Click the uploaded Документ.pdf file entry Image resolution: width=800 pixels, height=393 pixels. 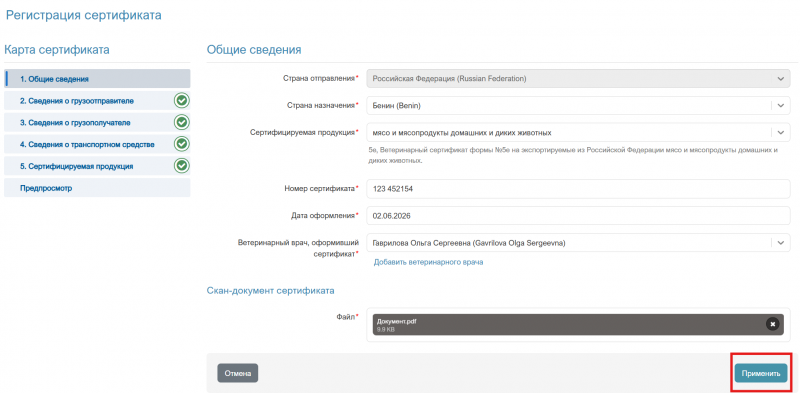coord(578,325)
